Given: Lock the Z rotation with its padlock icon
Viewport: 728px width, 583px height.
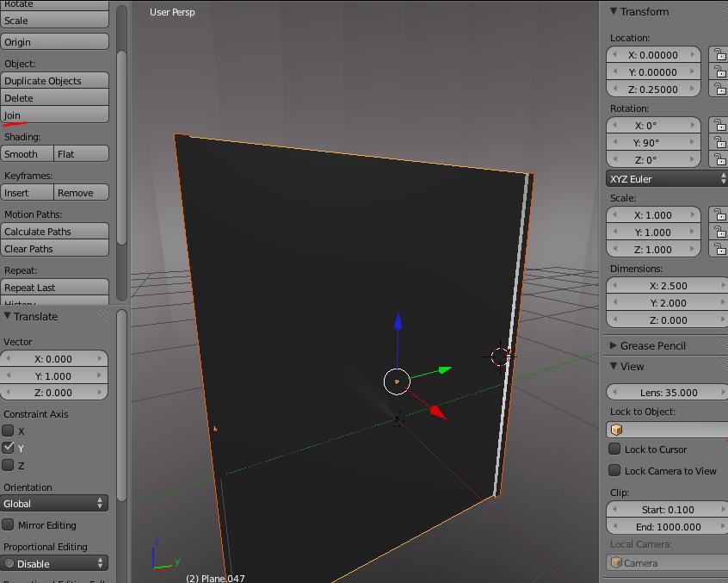Looking at the screenshot, I should click(719, 160).
